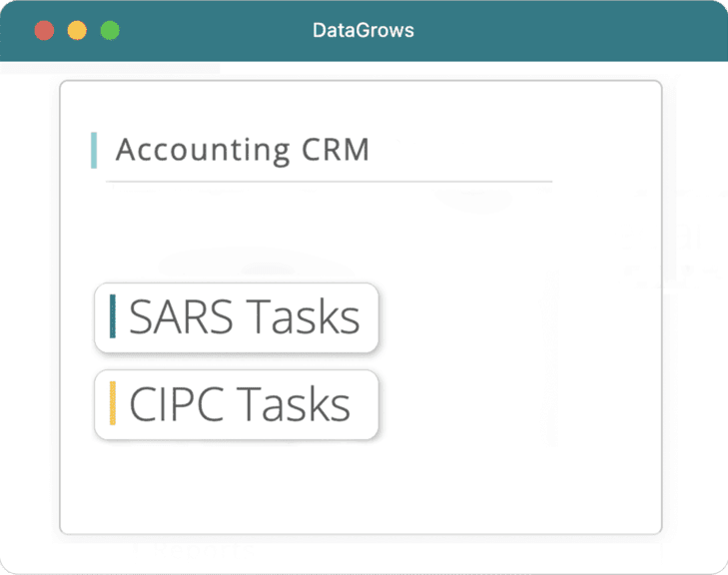Maximize the window using the green button
Screen dimensions: 728x575
click(x=110, y=30)
